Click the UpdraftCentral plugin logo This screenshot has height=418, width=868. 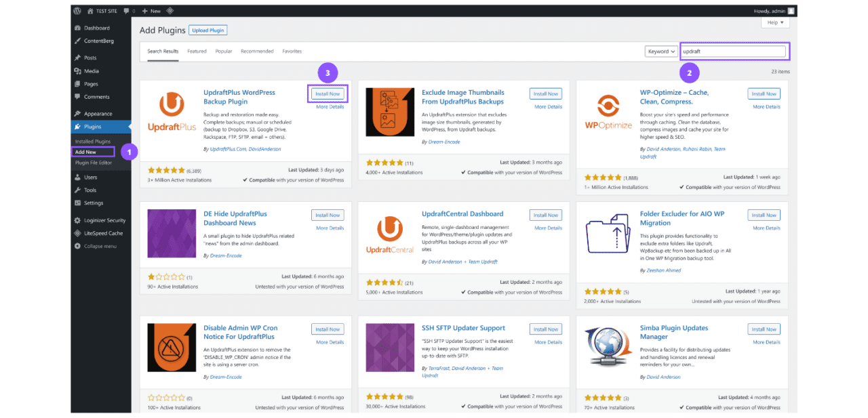[x=390, y=234]
